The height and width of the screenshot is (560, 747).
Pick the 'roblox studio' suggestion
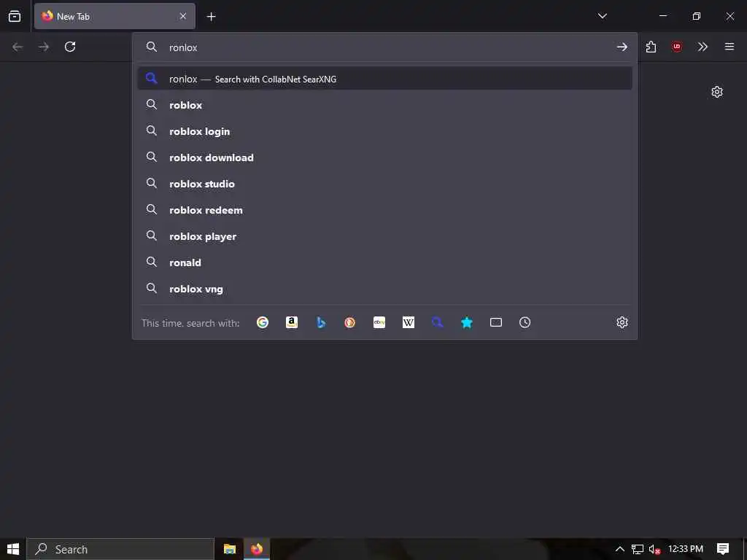click(x=385, y=183)
